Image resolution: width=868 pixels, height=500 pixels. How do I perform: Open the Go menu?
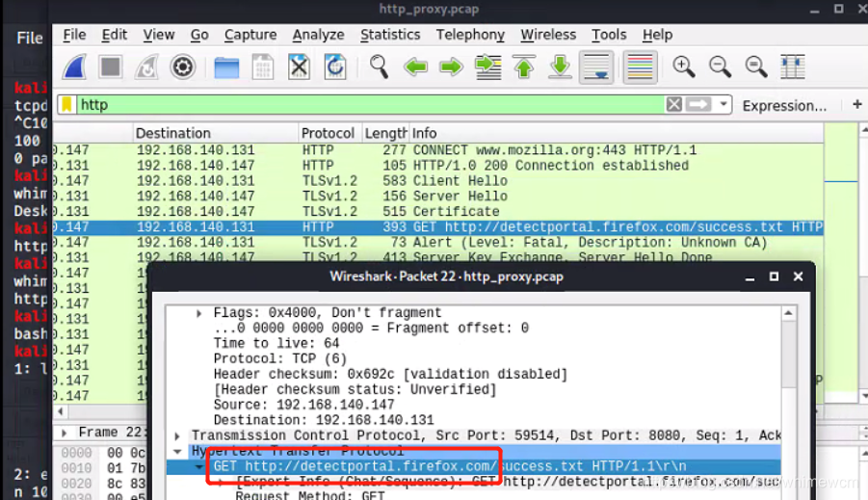pyautogui.click(x=199, y=35)
